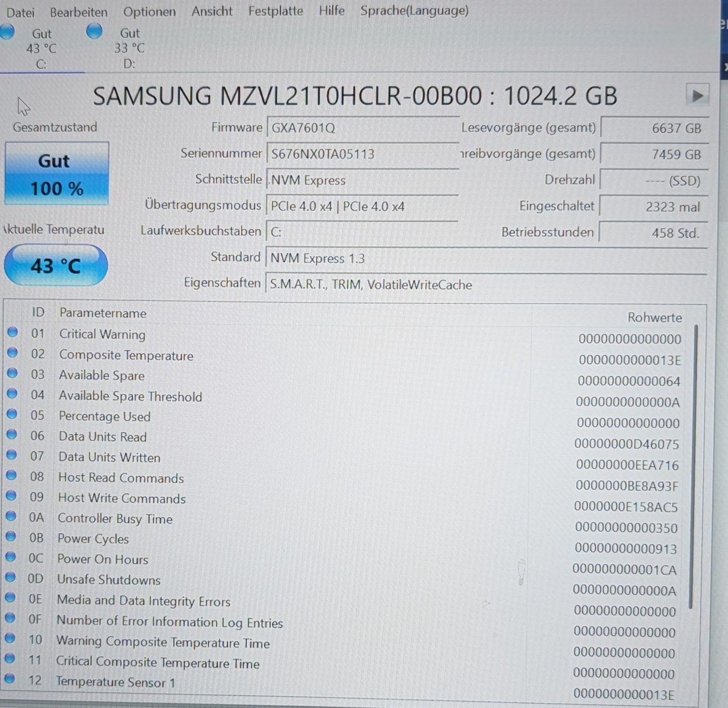Open the Hilfe menu
The image size is (728, 708).
pyautogui.click(x=331, y=10)
